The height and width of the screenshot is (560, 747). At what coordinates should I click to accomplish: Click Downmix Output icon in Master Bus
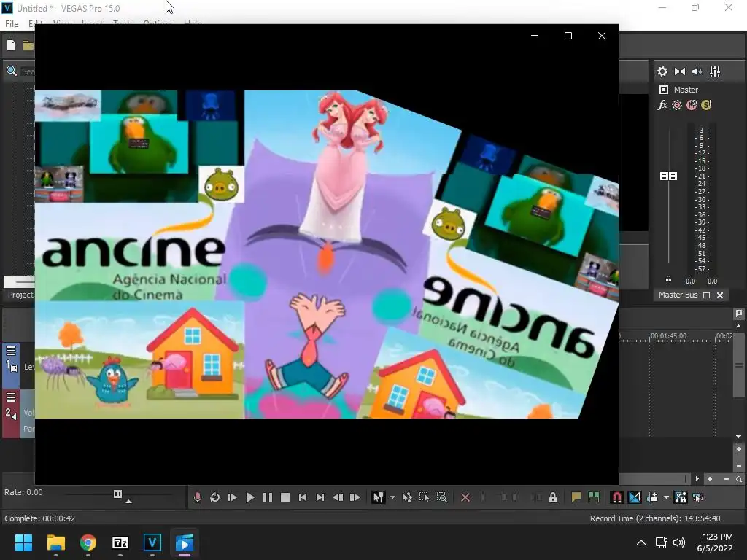tap(680, 71)
